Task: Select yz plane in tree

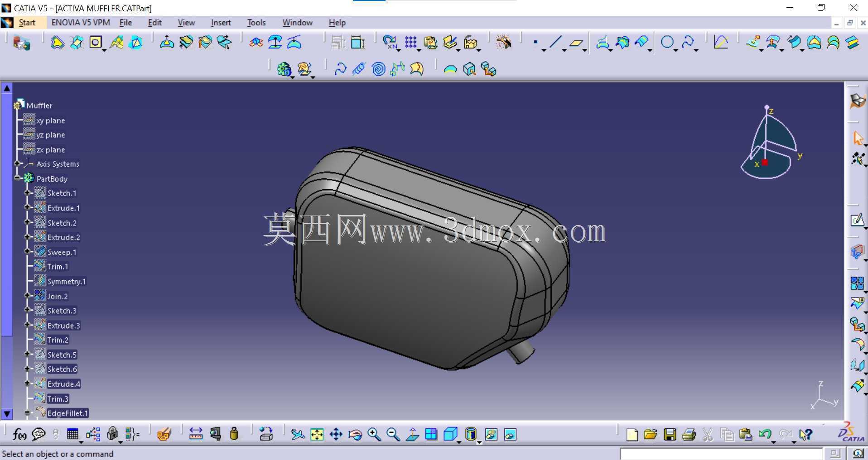Action: click(x=51, y=135)
